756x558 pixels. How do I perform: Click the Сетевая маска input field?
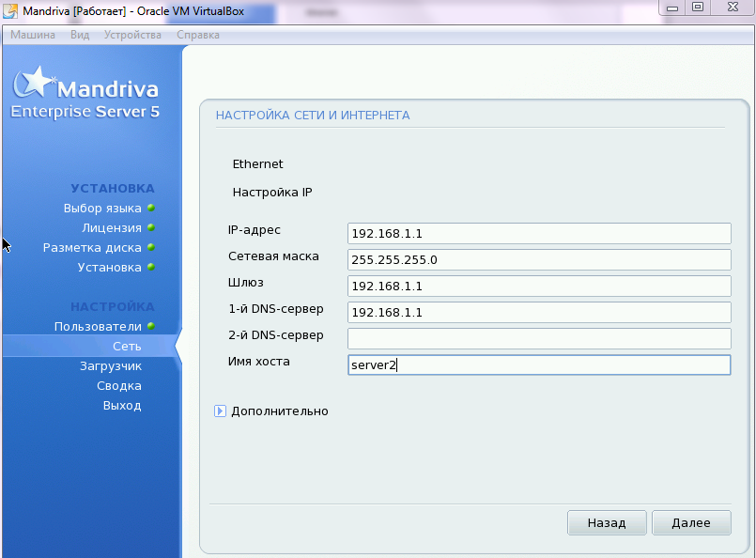(539, 260)
